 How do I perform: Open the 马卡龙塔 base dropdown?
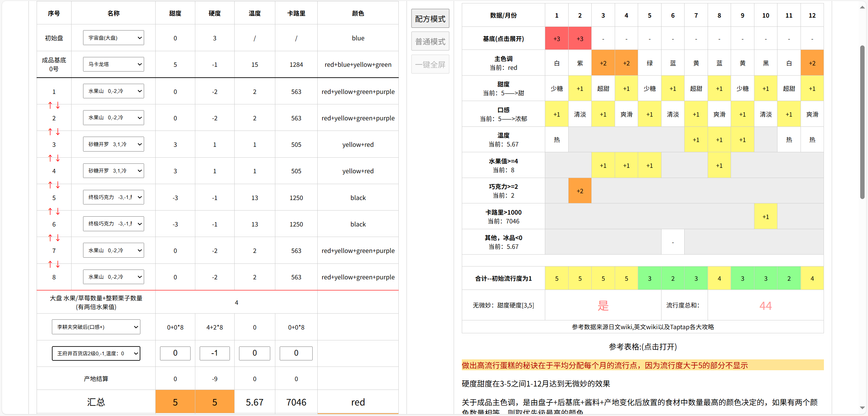click(113, 64)
